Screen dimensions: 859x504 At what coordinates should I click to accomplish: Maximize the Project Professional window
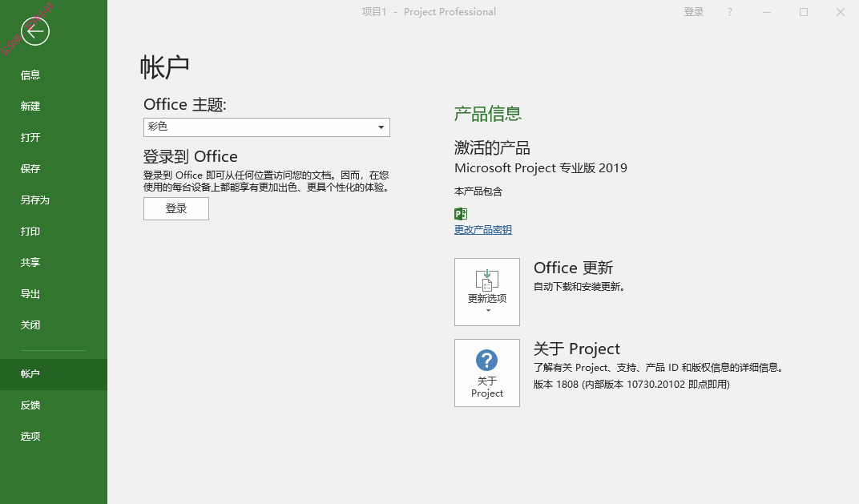[x=804, y=12]
